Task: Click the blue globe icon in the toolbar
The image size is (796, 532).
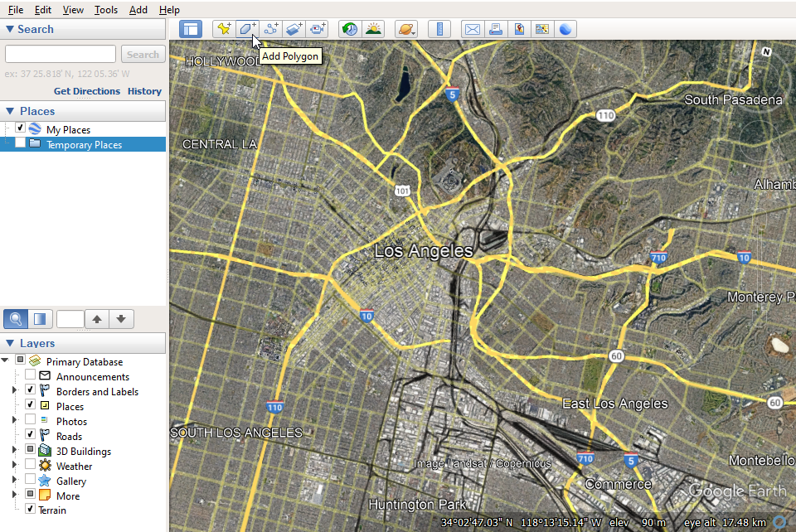Action: [565, 29]
